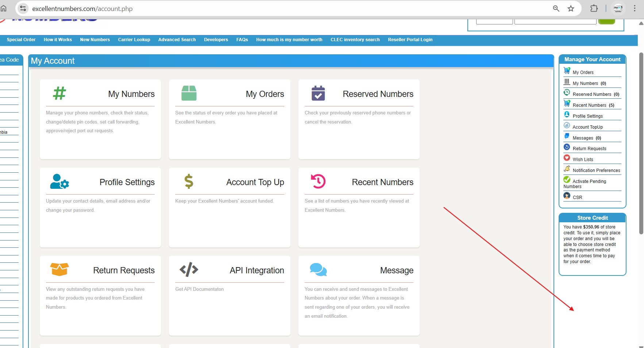Screen dimensions: 644x348
Task: Click the code brackets icon for API Integration
Action: [189, 270]
